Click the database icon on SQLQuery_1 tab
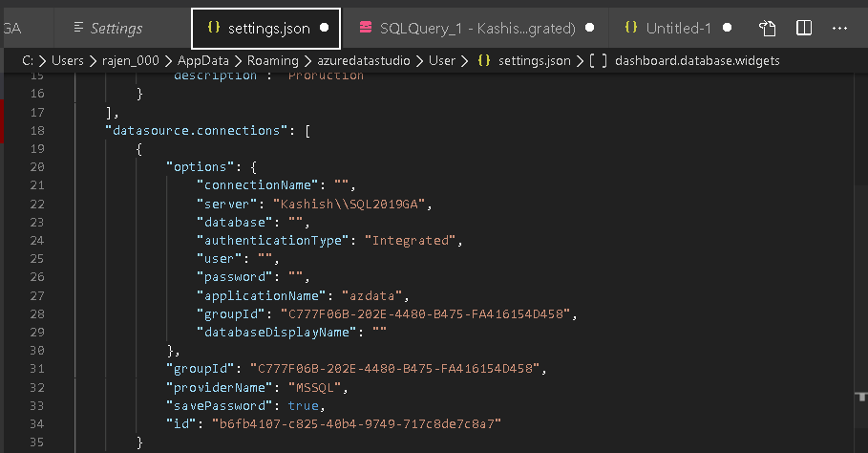 click(x=366, y=29)
